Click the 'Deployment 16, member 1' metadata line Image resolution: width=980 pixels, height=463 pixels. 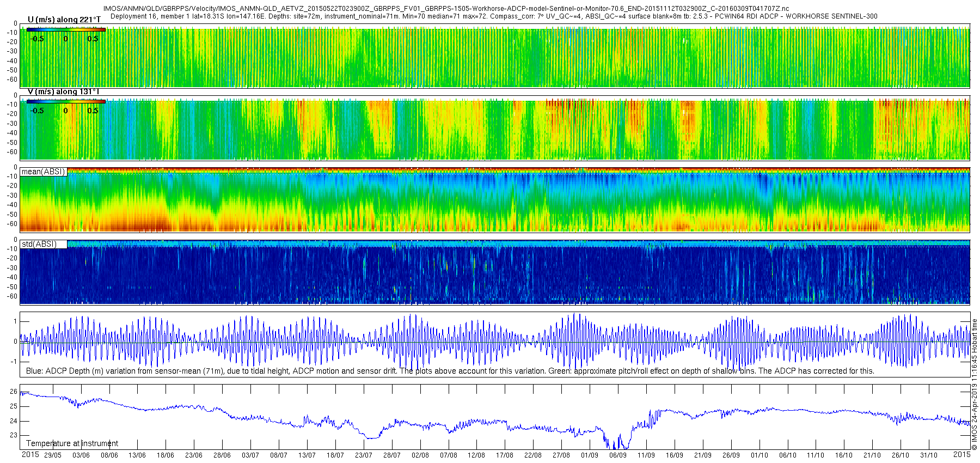click(494, 16)
